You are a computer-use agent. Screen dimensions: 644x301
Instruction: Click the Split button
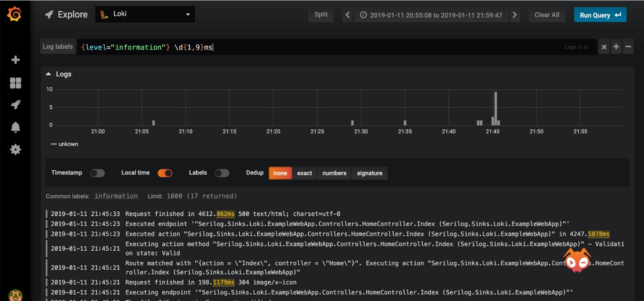321,15
